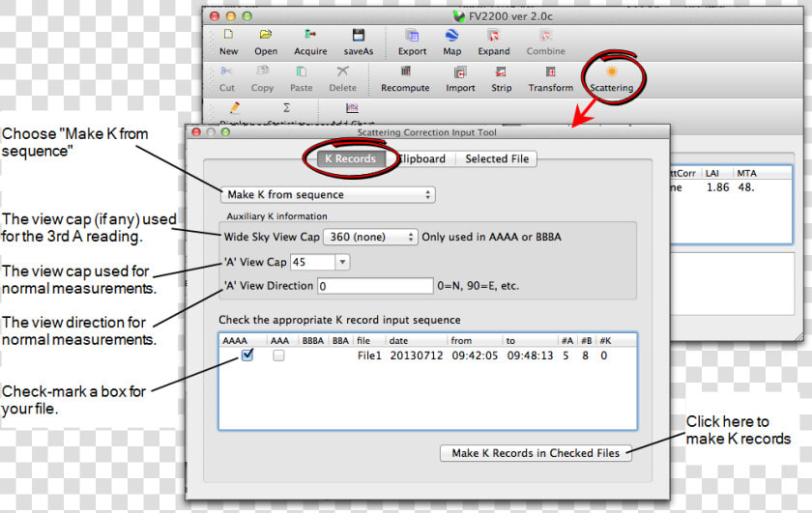
Task: Click the Transform toolbar icon
Action: [550, 71]
